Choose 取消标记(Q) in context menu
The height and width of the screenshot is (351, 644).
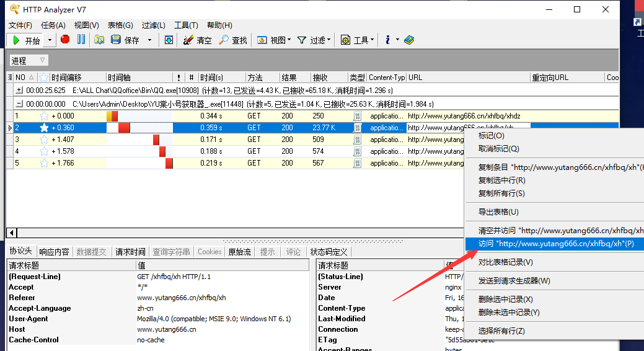498,149
